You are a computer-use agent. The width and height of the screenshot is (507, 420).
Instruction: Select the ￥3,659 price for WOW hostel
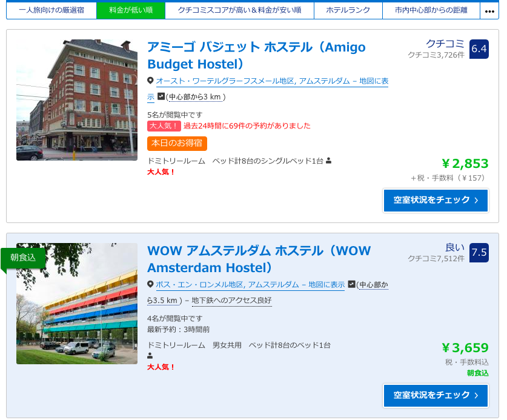click(465, 347)
